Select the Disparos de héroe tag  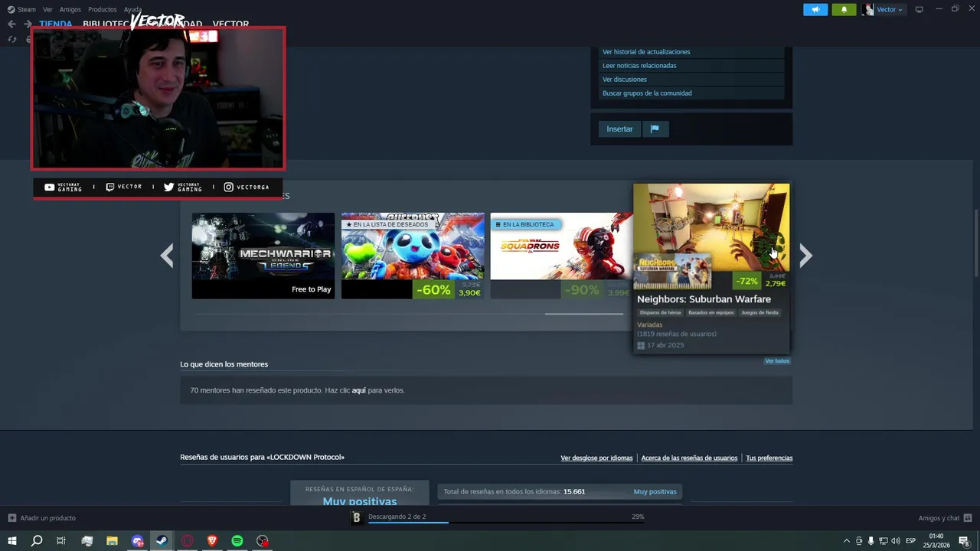660,312
